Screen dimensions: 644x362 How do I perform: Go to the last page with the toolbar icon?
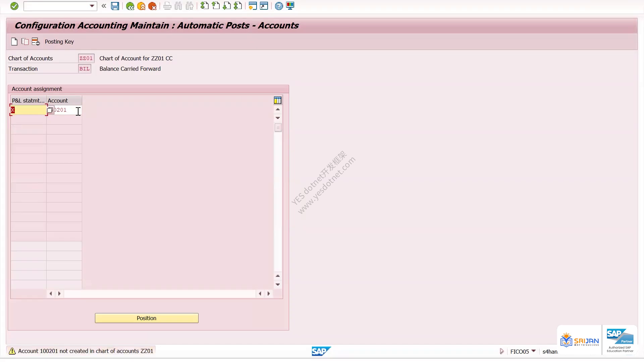click(238, 6)
